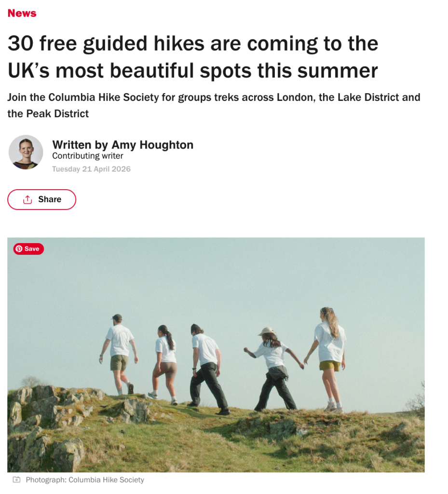Click the article headline about free guided hikes
Image resolution: width=448 pixels, height=494 pixels.
(x=193, y=57)
